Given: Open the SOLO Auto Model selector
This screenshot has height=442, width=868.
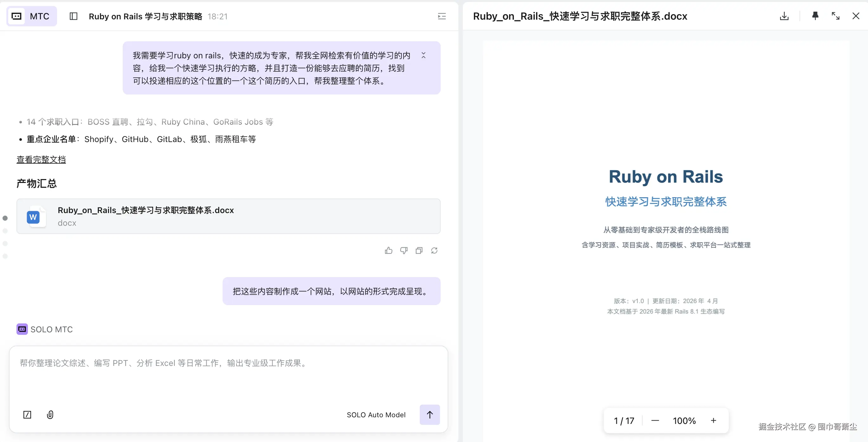Looking at the screenshot, I should click(376, 415).
